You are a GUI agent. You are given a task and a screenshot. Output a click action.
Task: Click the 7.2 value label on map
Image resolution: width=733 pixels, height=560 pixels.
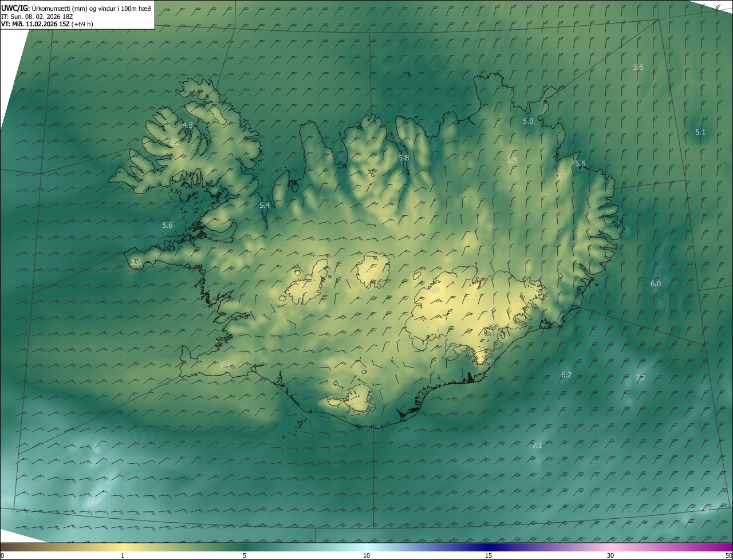(x=640, y=378)
